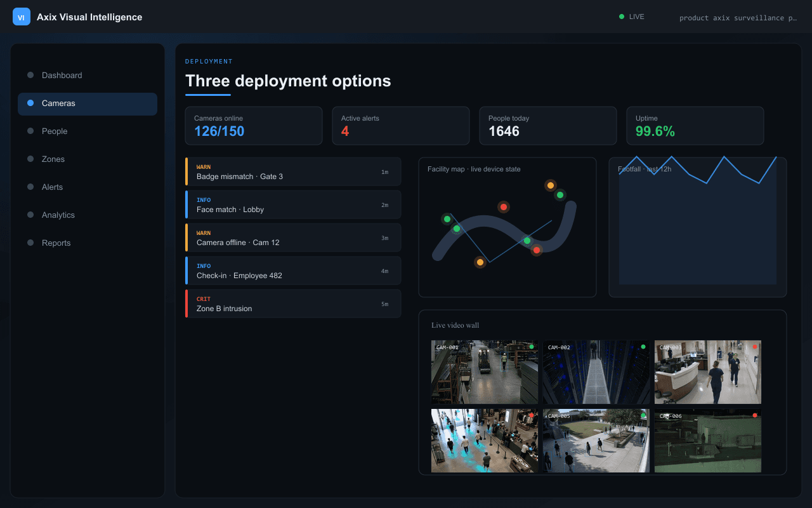Open the Analytics sidebar entry
This screenshot has width=812, height=508.
coord(88,215)
